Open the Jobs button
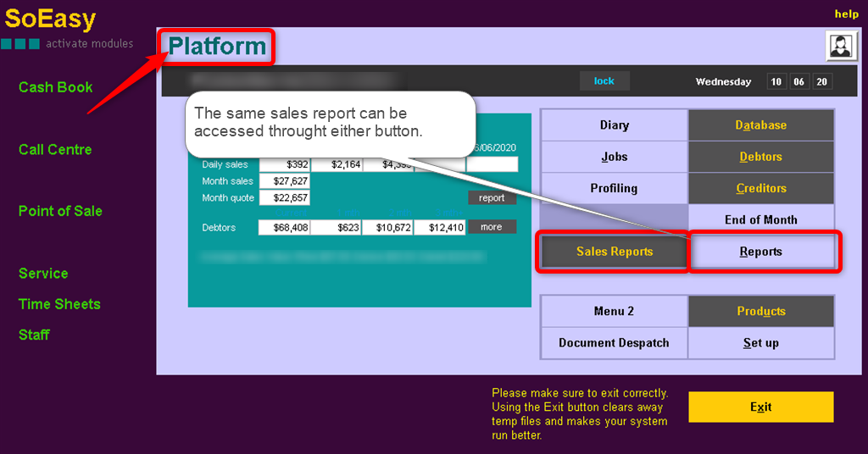The height and width of the screenshot is (454, 868). (x=614, y=157)
